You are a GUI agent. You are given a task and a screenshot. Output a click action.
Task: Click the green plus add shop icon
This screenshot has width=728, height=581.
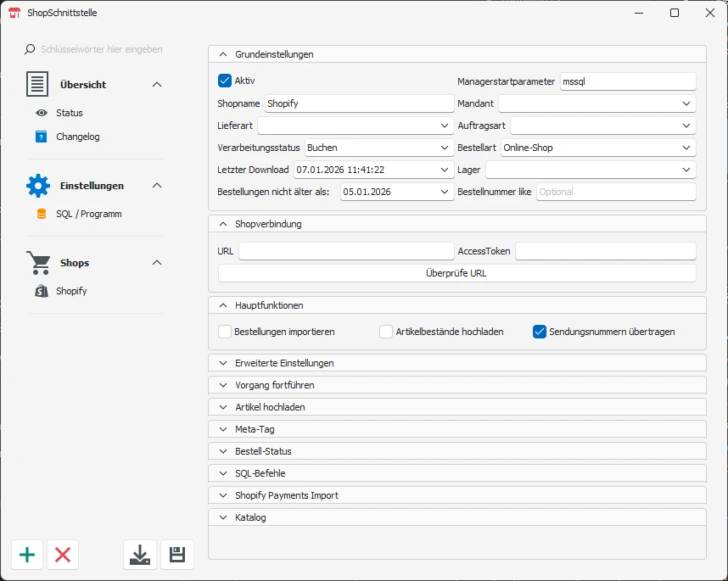(27, 555)
